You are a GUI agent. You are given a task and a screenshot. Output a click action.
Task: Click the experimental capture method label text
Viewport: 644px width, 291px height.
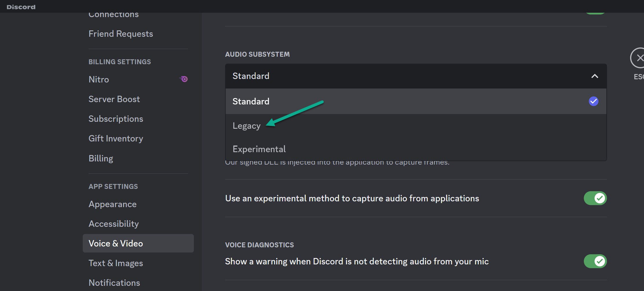click(352, 198)
